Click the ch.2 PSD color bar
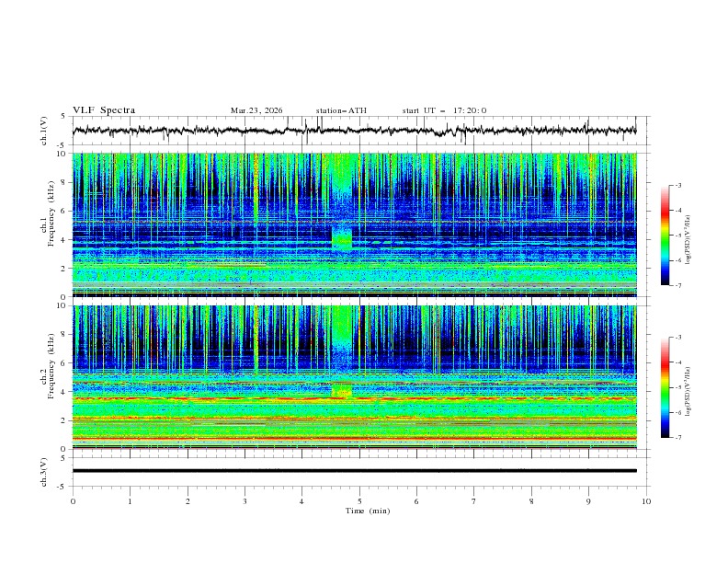 click(x=665, y=387)
